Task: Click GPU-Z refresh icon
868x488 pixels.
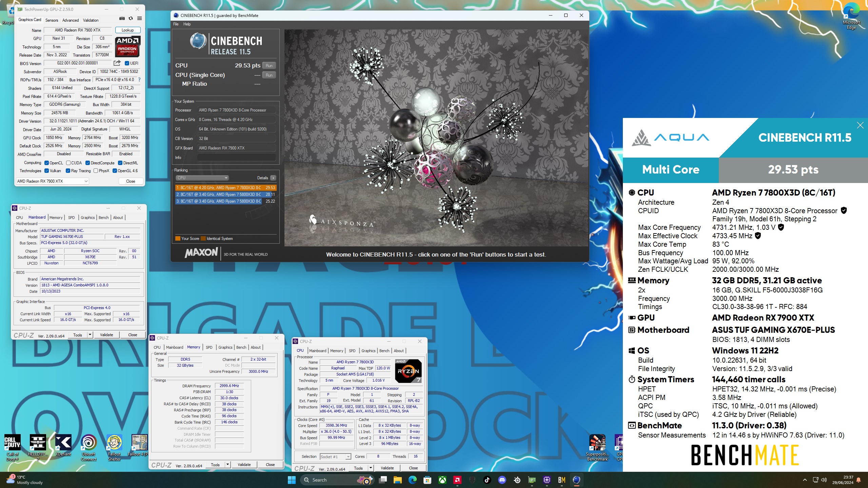Action: (131, 18)
